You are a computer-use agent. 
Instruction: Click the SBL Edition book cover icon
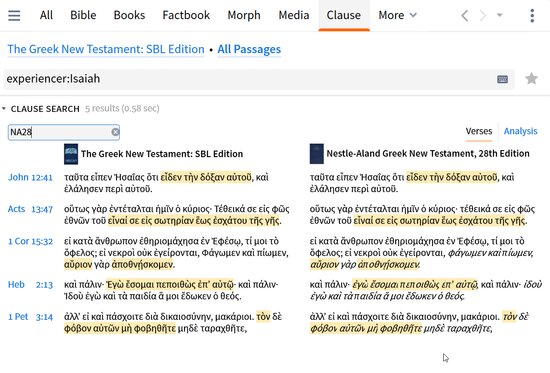pyautogui.click(x=71, y=154)
